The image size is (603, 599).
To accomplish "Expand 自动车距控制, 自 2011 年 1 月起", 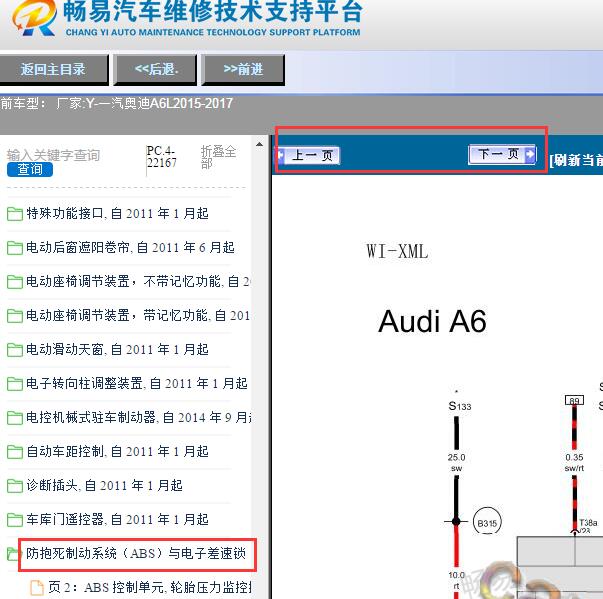I will tap(117, 451).
